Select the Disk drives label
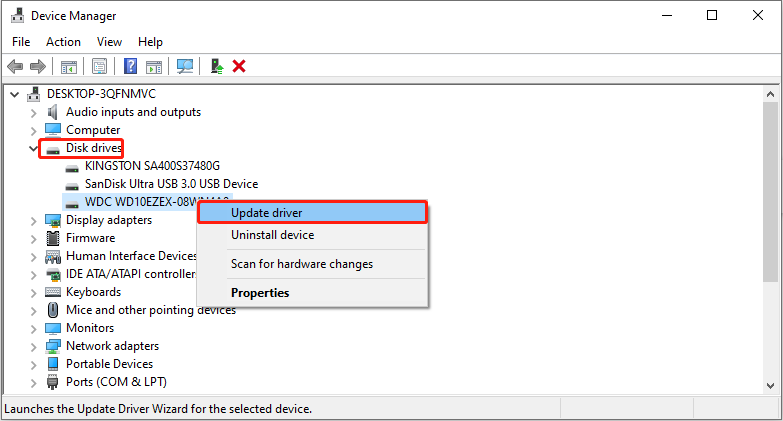The width and height of the screenshot is (783, 421). tap(94, 148)
